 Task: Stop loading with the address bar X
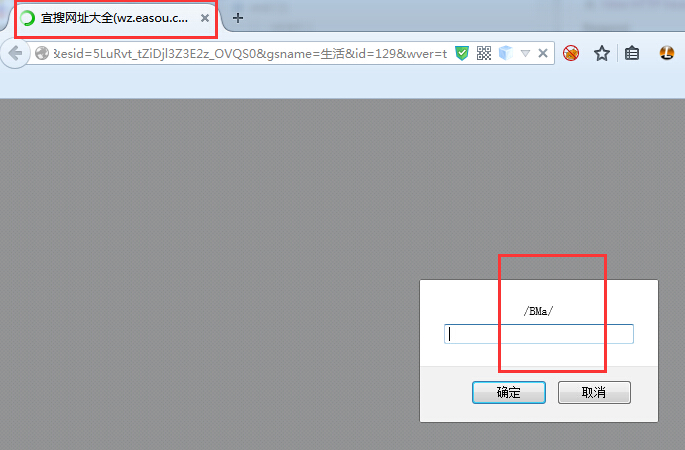pyautogui.click(x=543, y=53)
